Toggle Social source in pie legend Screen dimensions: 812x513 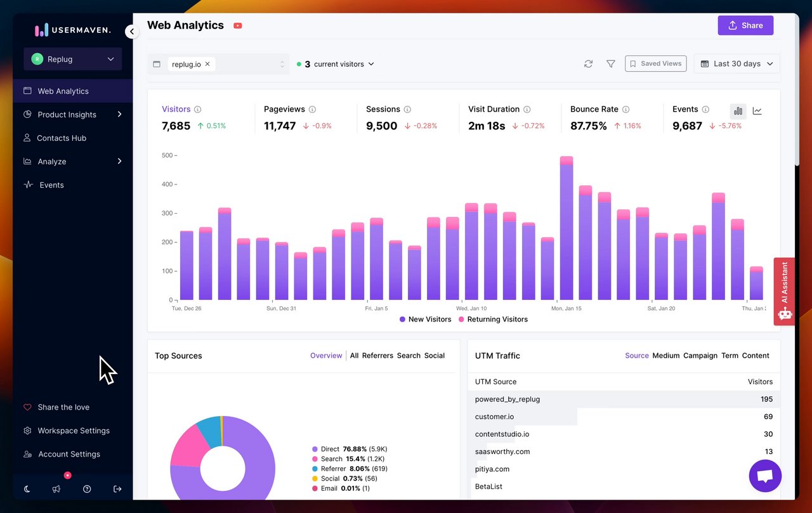[344, 479]
